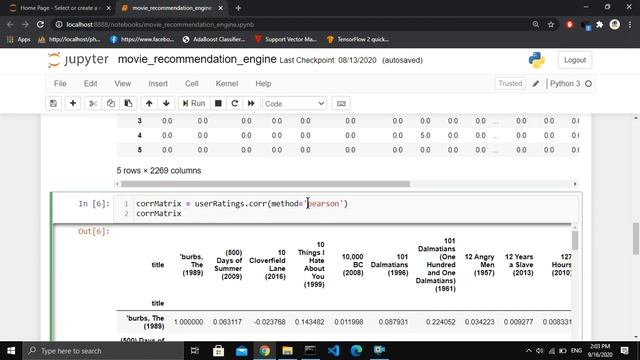
Task: Open the Cell menu
Action: pos(192,84)
